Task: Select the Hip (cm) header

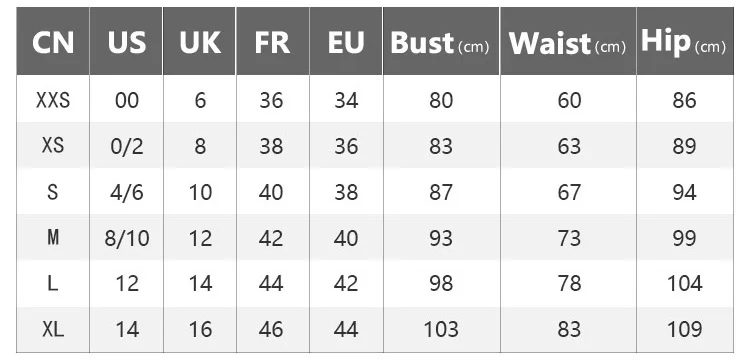Action: pos(684,42)
